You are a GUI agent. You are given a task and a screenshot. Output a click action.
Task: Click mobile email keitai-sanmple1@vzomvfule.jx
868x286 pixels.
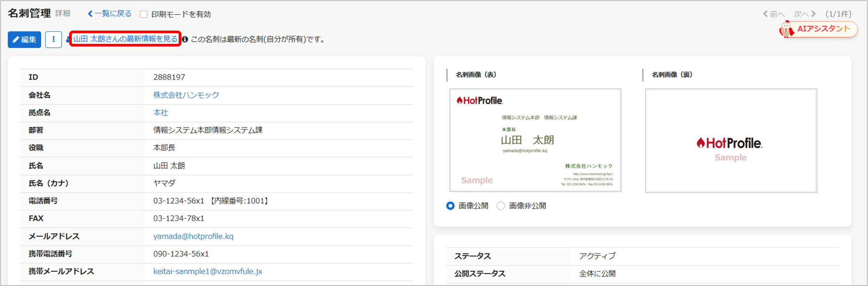[207, 271]
